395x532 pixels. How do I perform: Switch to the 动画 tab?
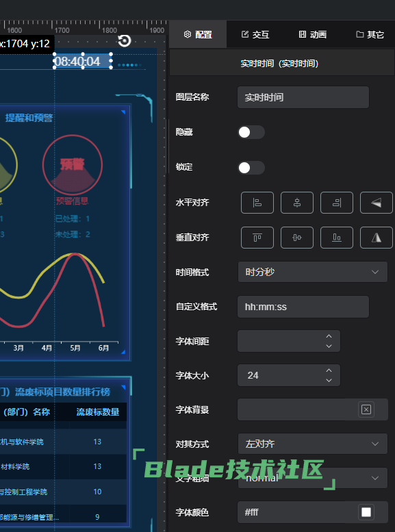[x=313, y=34]
